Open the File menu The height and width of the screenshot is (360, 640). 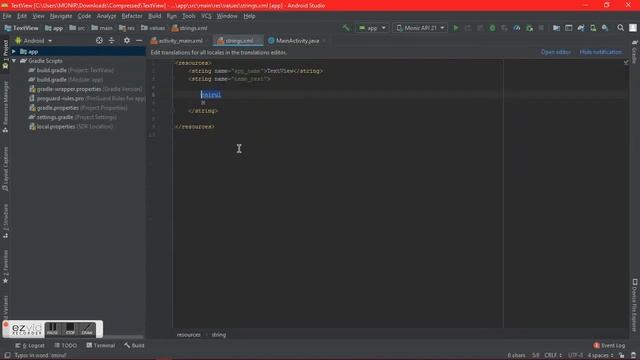[7, 16]
